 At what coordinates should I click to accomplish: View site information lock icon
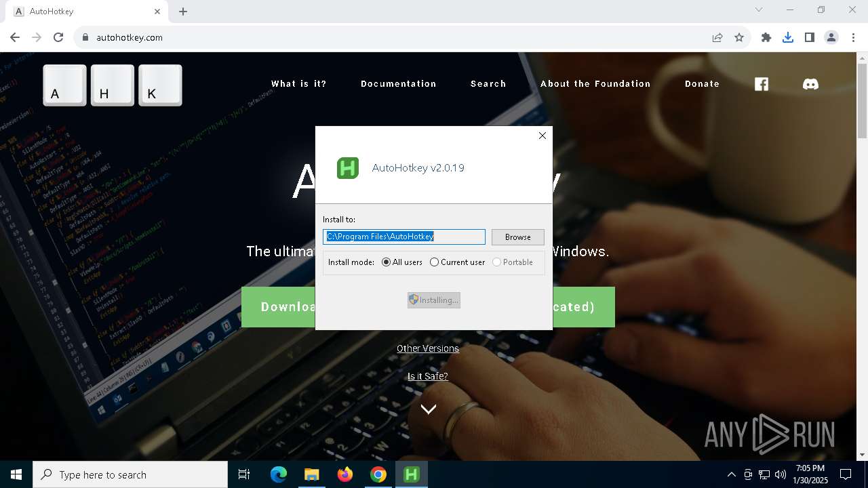coord(85,37)
